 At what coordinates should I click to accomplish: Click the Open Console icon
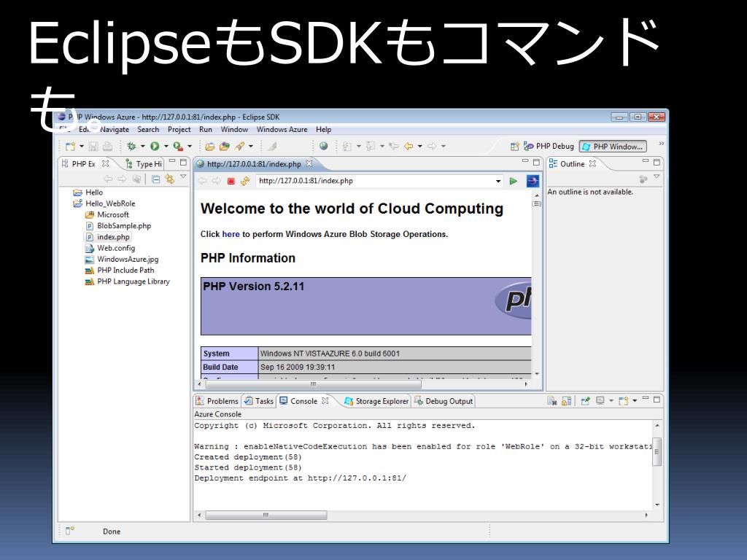tap(623, 401)
